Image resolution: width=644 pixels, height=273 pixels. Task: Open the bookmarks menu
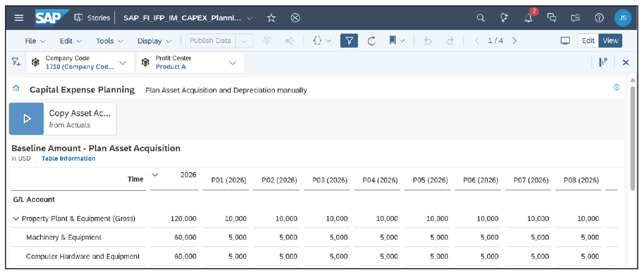pos(393,40)
